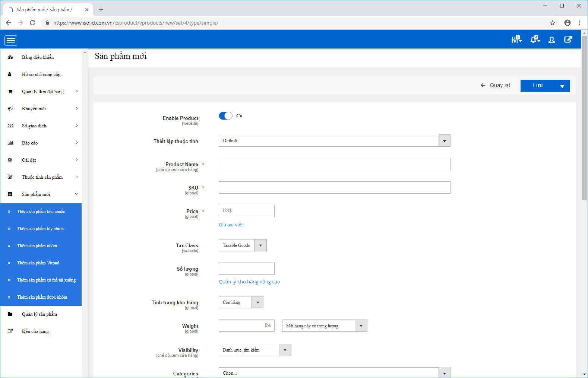Reload the page in the browser
This screenshot has height=378, width=588.
[x=32, y=23]
